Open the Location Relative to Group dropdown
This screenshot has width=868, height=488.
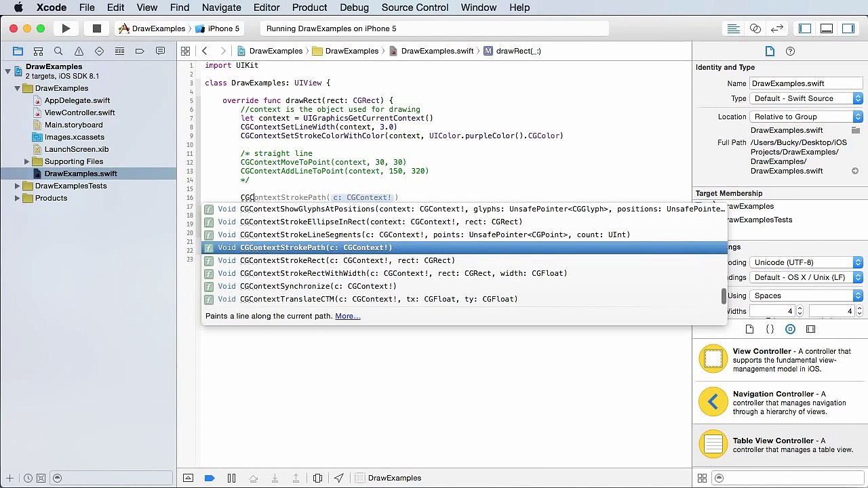(x=806, y=117)
